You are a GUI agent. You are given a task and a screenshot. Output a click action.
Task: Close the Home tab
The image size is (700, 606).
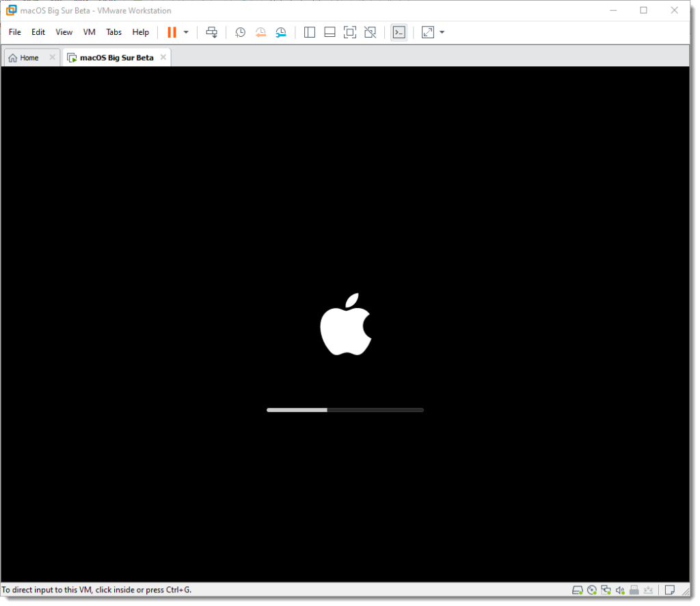[x=52, y=57]
